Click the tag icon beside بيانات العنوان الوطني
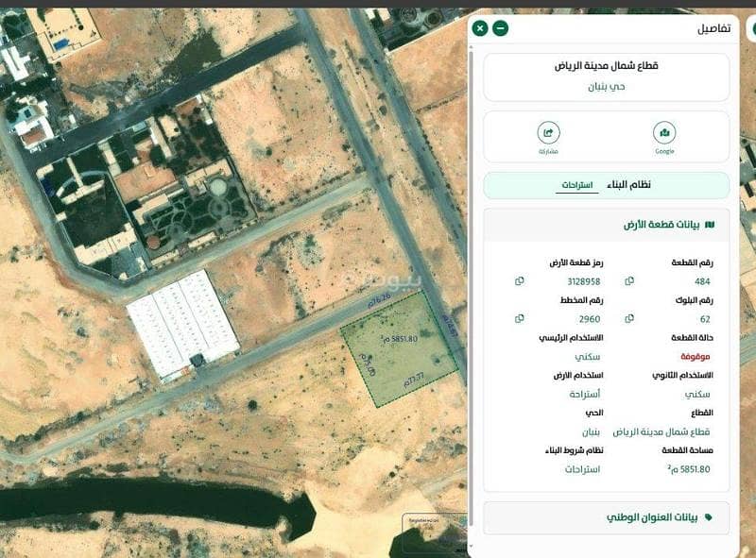Viewport: 756px width, 558px height. tap(708, 517)
